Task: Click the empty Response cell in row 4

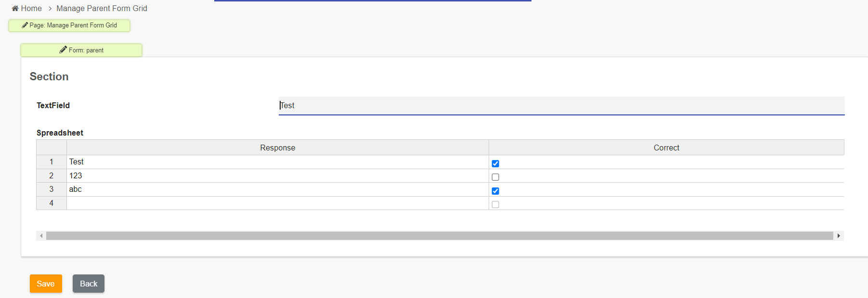Action: click(x=277, y=203)
